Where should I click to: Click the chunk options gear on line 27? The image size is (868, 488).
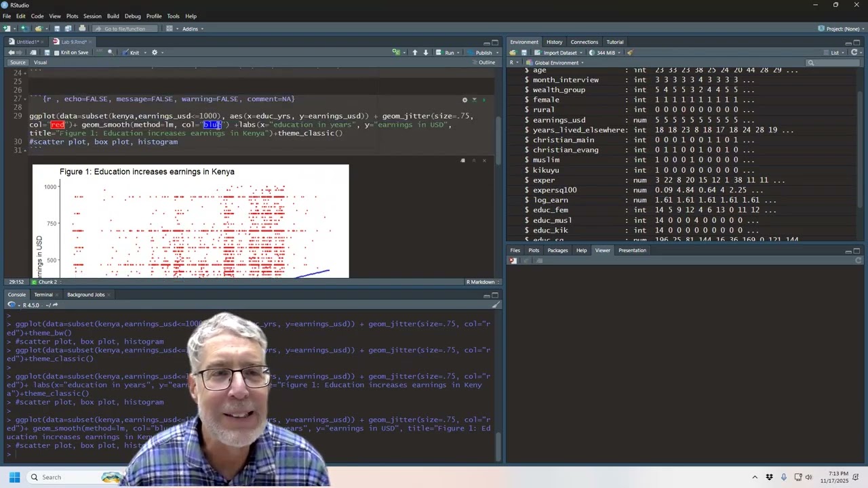pos(465,99)
